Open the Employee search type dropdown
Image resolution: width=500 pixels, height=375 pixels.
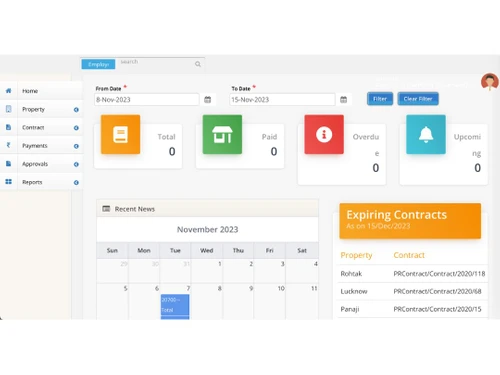[98, 64]
